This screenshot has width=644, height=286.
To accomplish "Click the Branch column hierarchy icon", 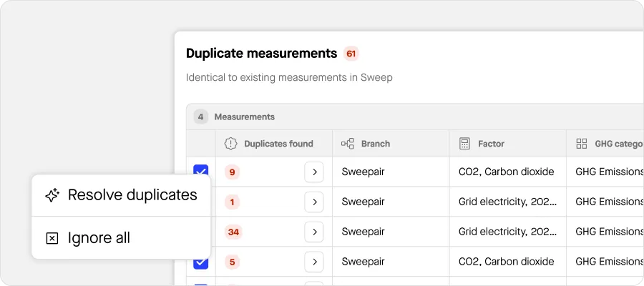I will coord(348,144).
